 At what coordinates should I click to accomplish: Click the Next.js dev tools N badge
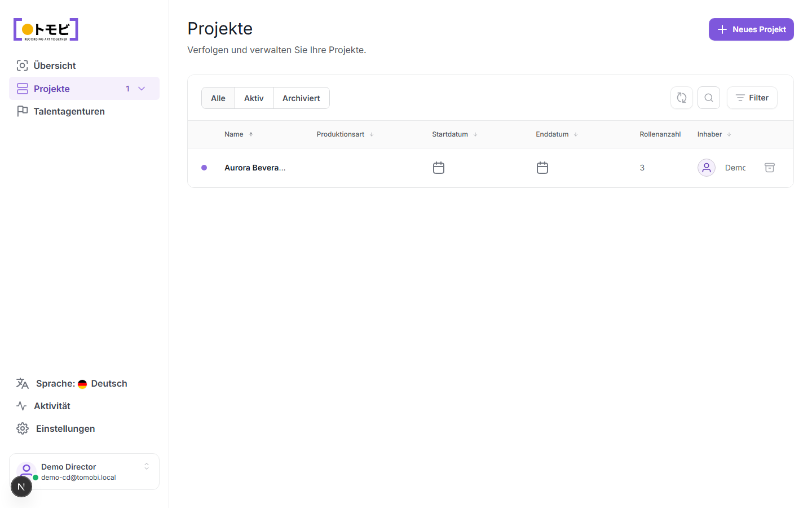click(x=21, y=487)
